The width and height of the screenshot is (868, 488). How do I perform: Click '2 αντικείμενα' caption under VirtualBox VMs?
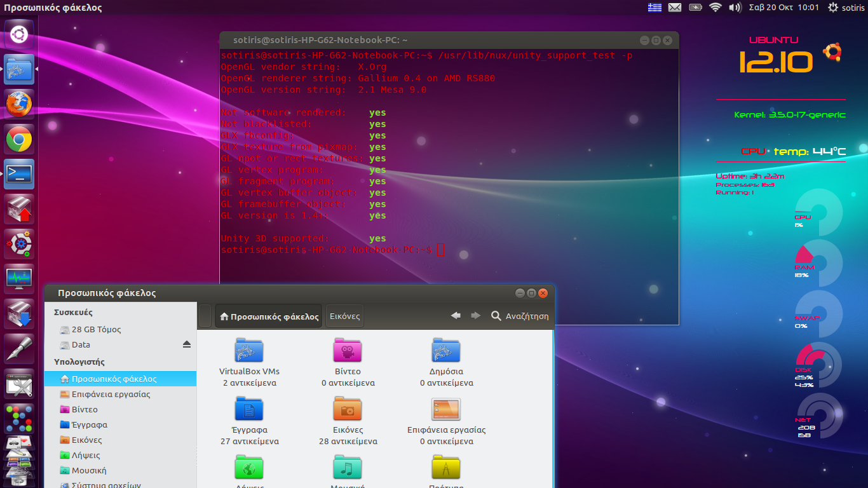(249, 383)
